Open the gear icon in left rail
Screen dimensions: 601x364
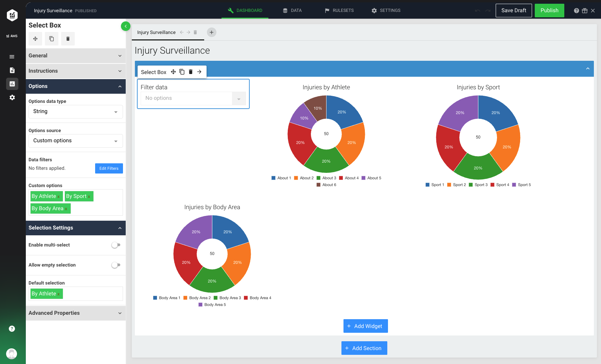point(12,97)
